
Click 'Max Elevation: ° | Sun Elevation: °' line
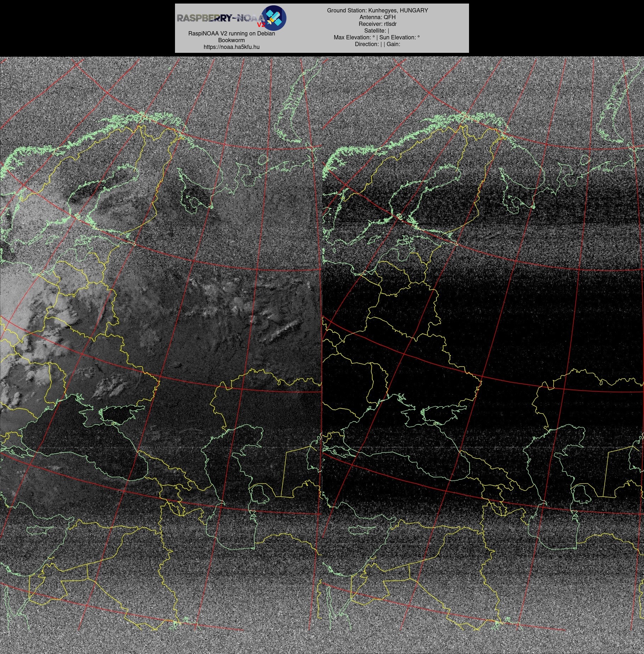tap(377, 37)
